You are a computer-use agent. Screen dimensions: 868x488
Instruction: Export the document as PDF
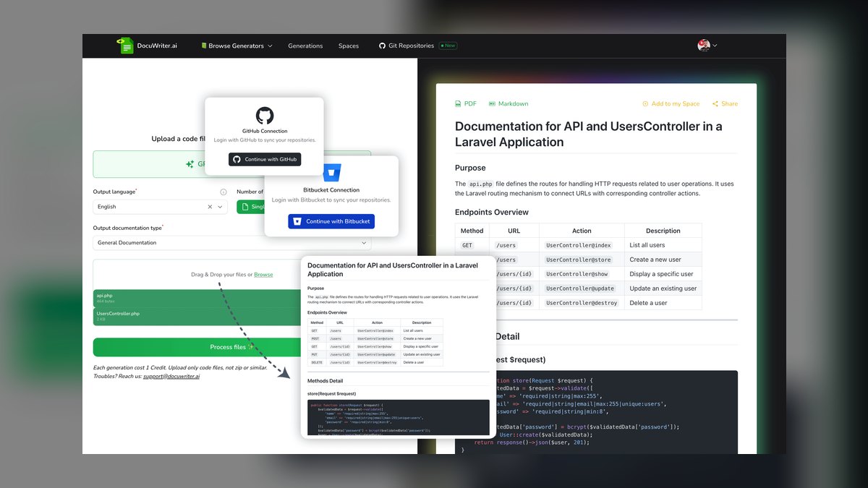(x=466, y=103)
